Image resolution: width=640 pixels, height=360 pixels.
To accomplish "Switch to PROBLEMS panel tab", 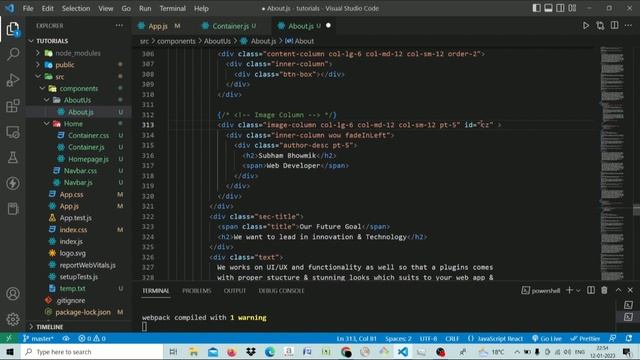I will 196,291.
